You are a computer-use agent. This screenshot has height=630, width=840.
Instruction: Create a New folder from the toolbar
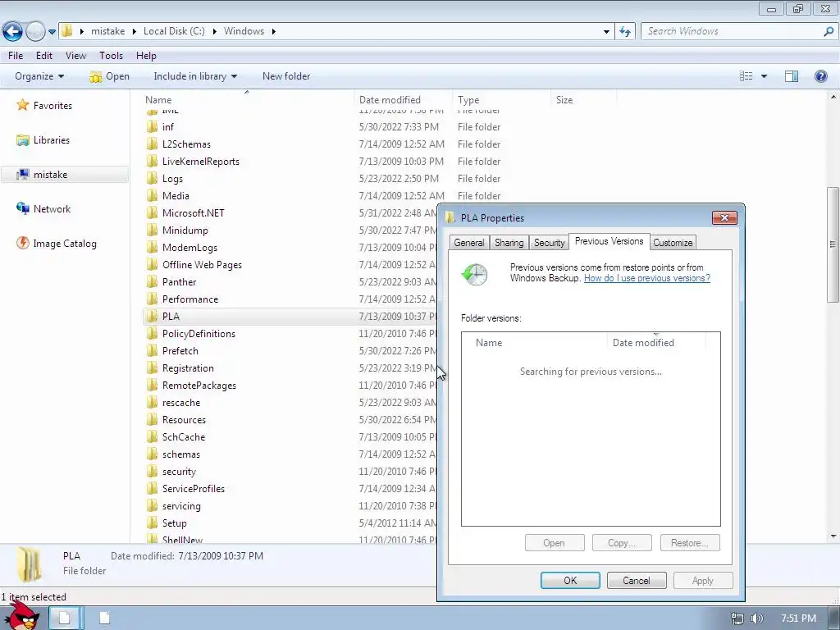tap(286, 76)
